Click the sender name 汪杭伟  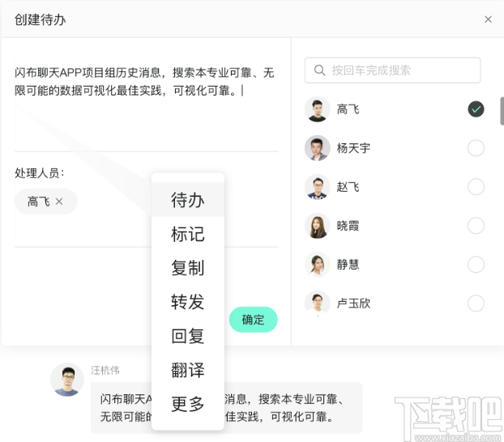pos(105,370)
